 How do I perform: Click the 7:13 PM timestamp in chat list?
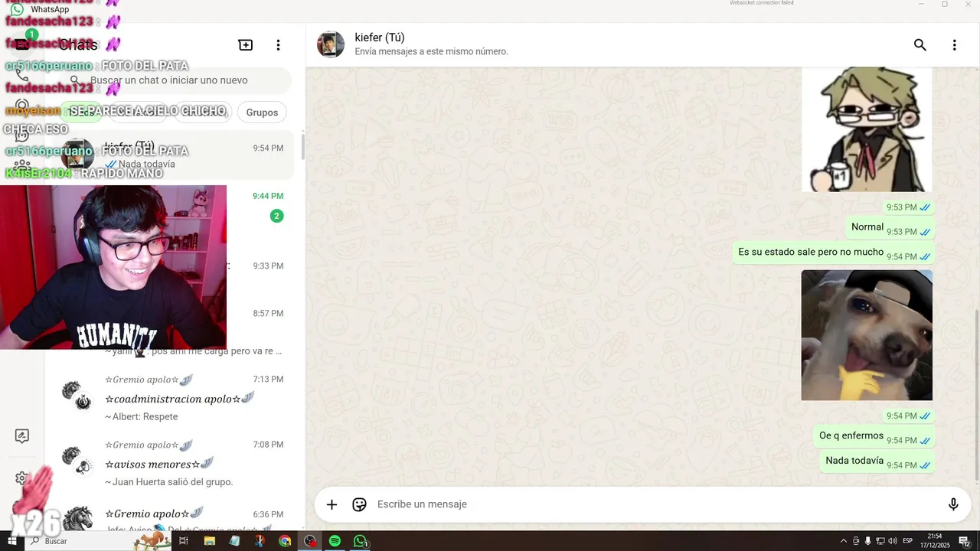coord(268,380)
